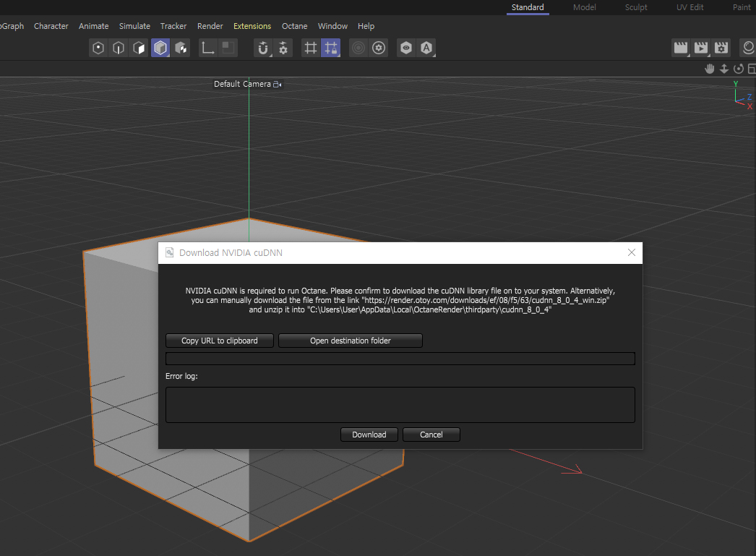The width and height of the screenshot is (756, 556).
Task: Open the Window menu
Action: tap(332, 26)
